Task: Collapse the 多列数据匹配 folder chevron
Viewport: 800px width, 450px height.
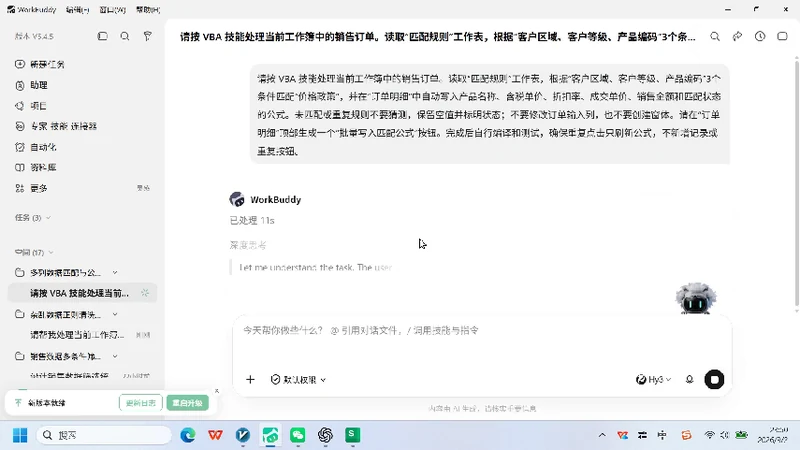Action: pos(115,273)
